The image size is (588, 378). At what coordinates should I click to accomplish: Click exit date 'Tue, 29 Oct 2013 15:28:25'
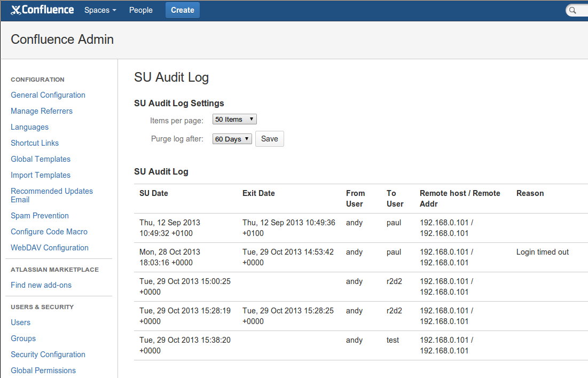[x=288, y=316]
